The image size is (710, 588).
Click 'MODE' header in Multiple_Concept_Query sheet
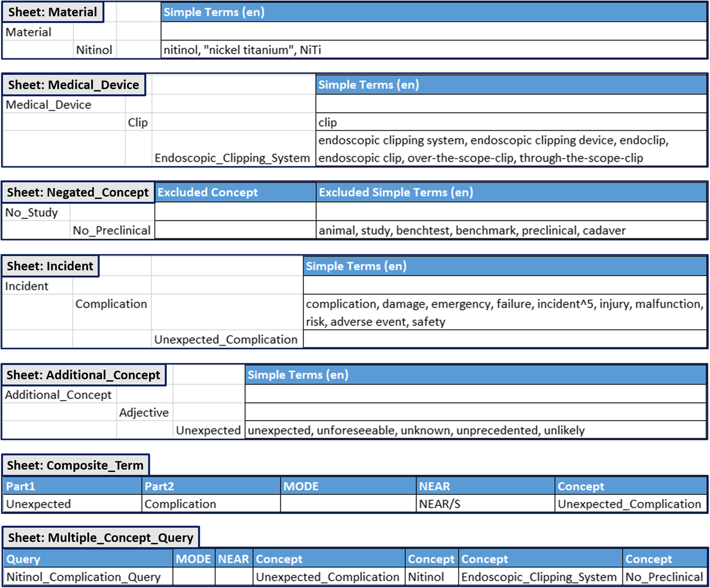pyautogui.click(x=194, y=559)
